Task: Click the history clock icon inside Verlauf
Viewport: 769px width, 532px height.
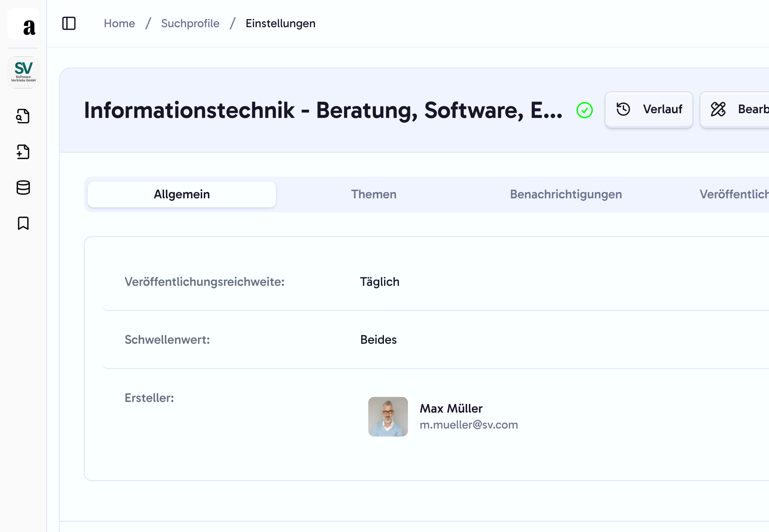Action: tap(623, 109)
